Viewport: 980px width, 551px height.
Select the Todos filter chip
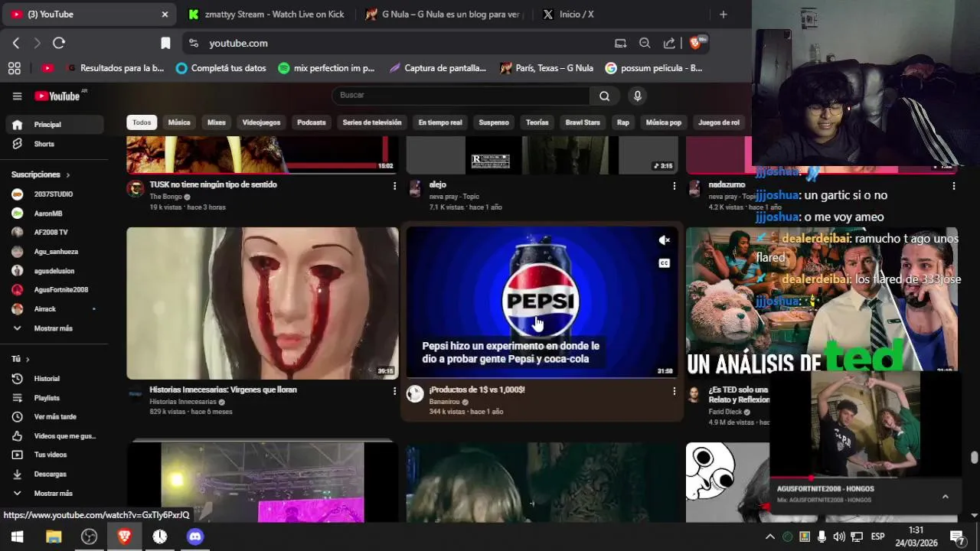coord(142,122)
